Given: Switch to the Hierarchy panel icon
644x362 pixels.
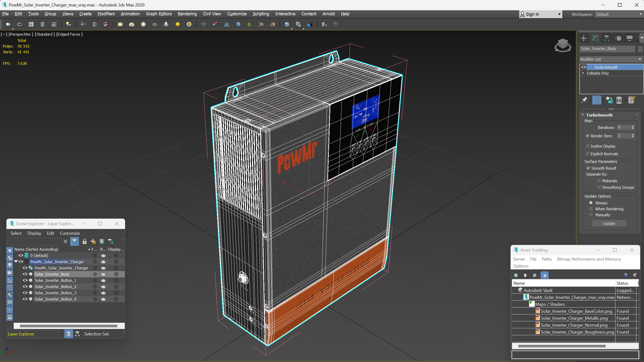Looking at the screenshot, I should tap(606, 38).
